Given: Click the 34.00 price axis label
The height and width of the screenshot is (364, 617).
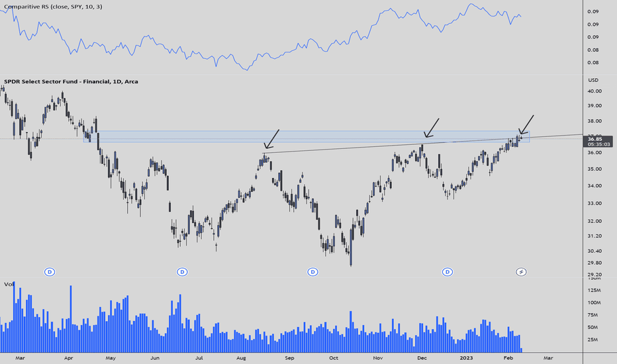Looking at the screenshot, I should pyautogui.click(x=594, y=186).
